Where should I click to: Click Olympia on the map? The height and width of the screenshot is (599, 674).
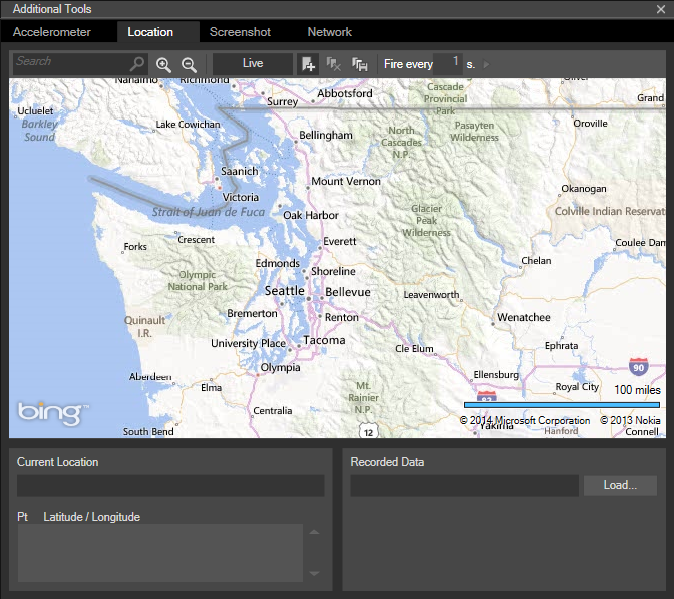coord(280,367)
